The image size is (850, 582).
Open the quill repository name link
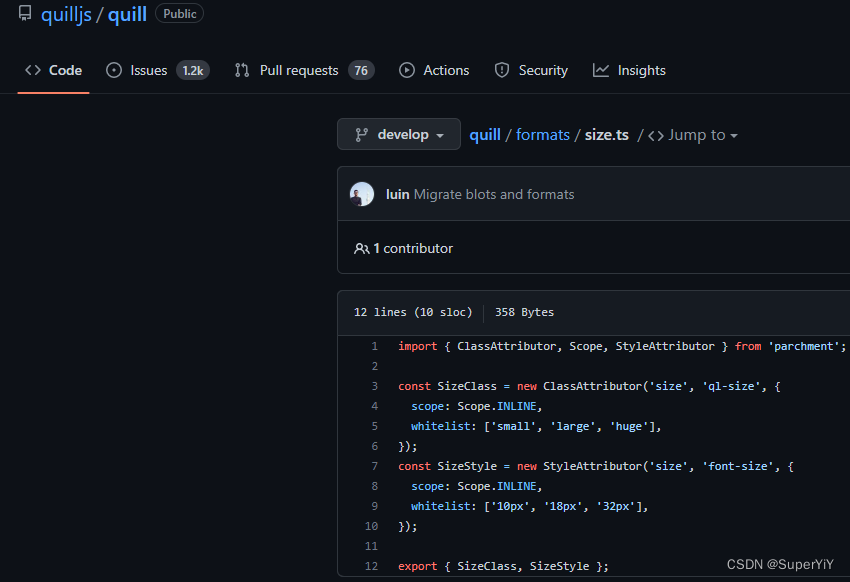tap(127, 14)
